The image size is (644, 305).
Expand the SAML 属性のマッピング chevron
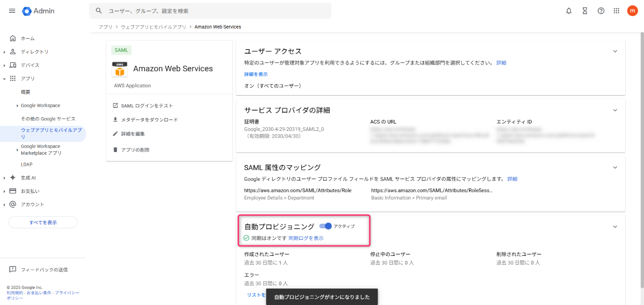615,167
